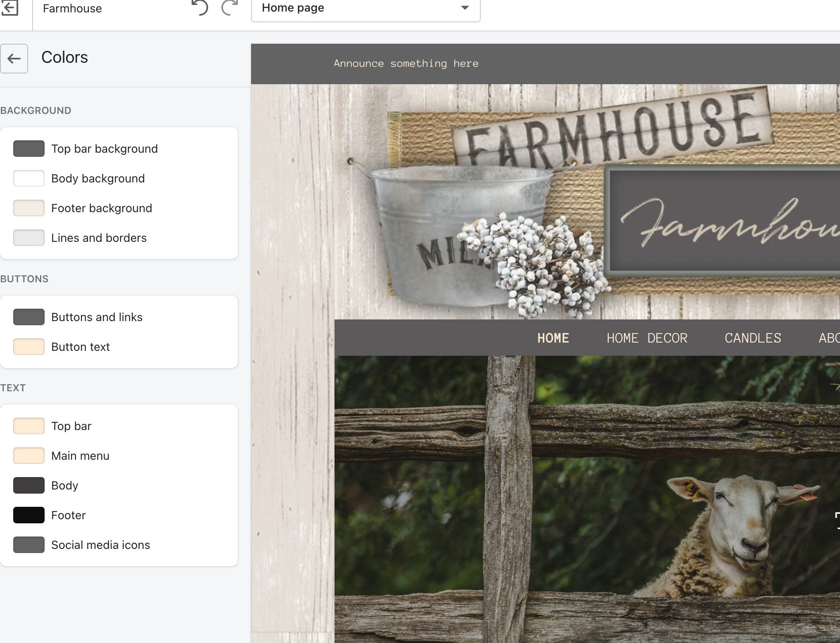The height and width of the screenshot is (643, 840).
Task: Edit the Footer background color
Action: point(28,208)
